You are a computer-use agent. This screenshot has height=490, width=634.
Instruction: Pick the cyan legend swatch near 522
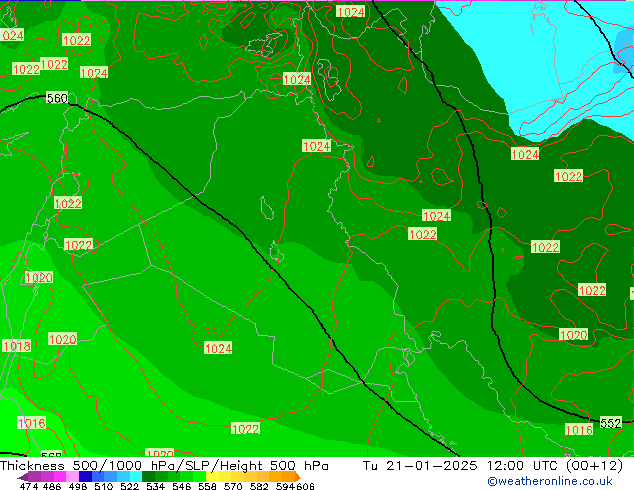pyautogui.click(x=136, y=476)
